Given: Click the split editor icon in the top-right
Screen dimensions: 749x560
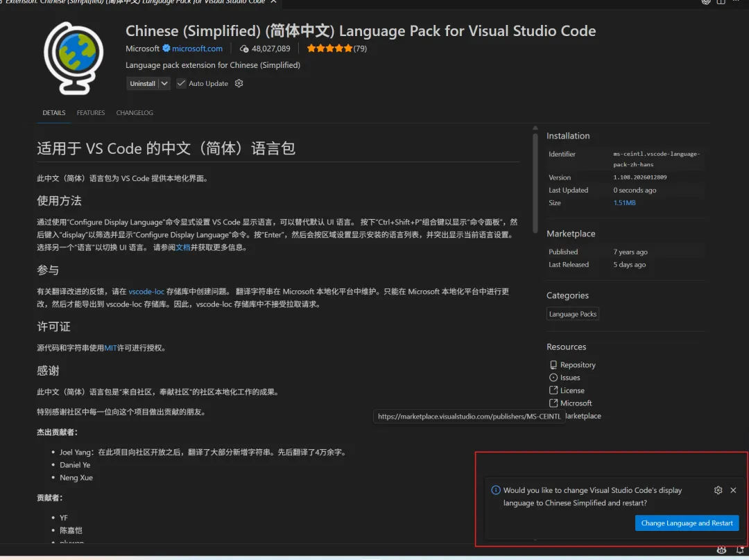Looking at the screenshot, I should (x=721, y=2).
